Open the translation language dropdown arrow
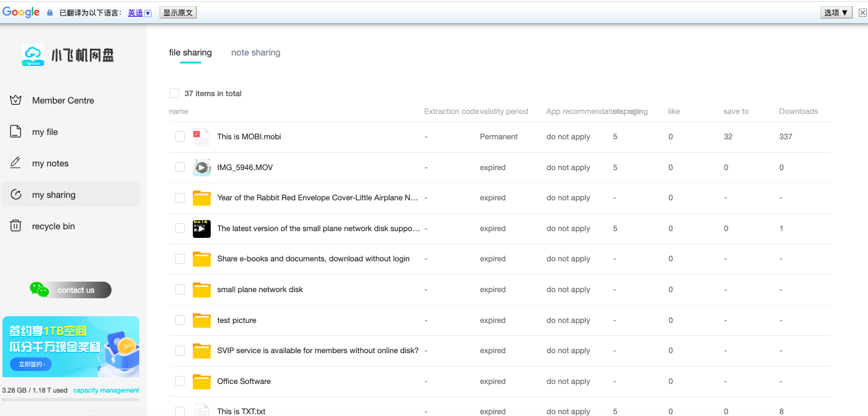 point(148,13)
